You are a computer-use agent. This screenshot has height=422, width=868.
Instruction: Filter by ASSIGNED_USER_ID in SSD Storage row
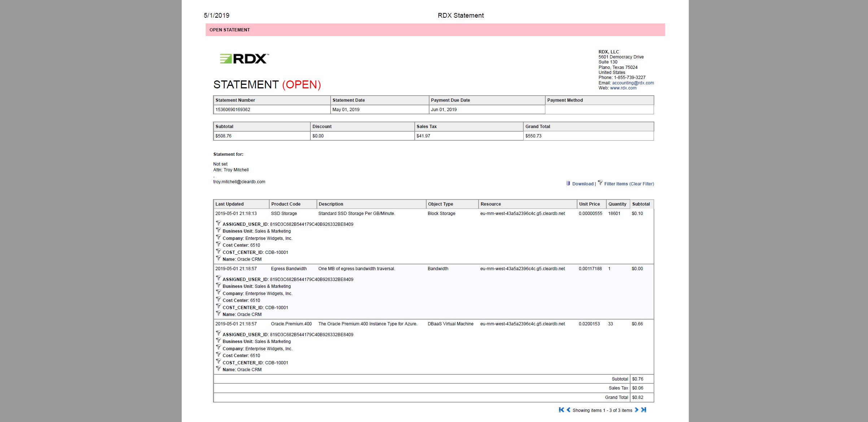(218, 223)
